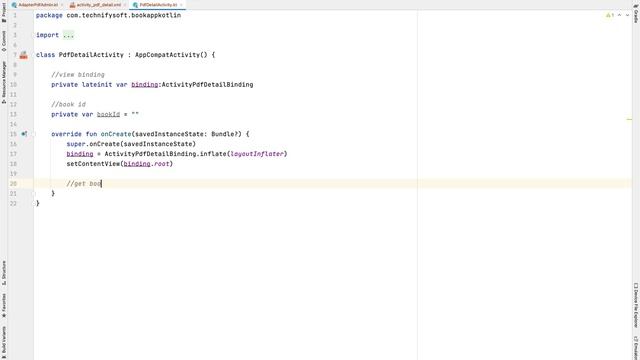Open the Favorites tool window
Screen dimensions: 640x360
[4, 305]
